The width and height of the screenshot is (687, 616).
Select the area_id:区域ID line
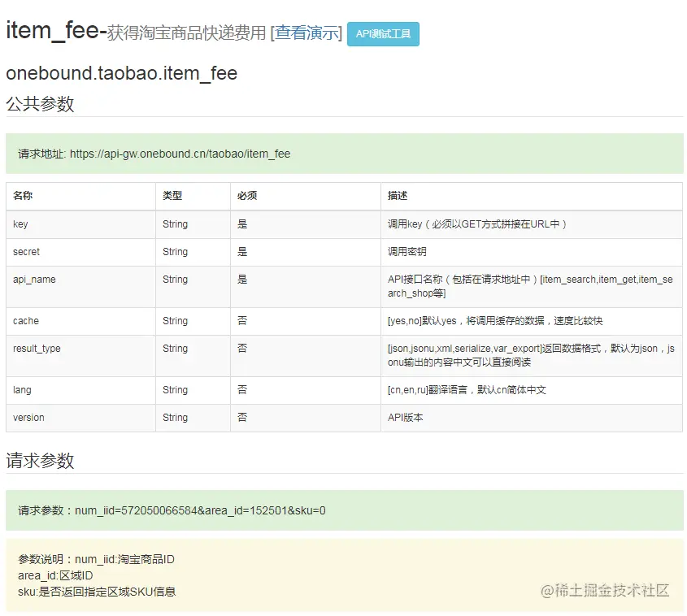55,575
